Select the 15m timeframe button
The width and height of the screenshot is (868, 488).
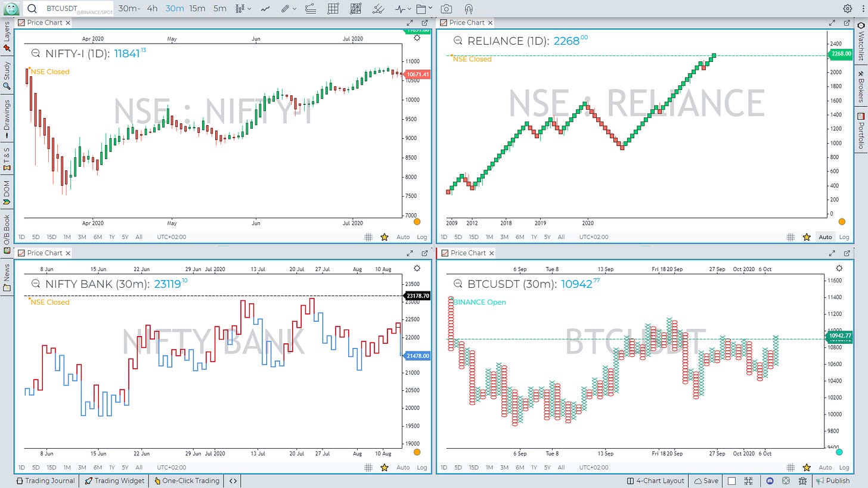point(197,8)
